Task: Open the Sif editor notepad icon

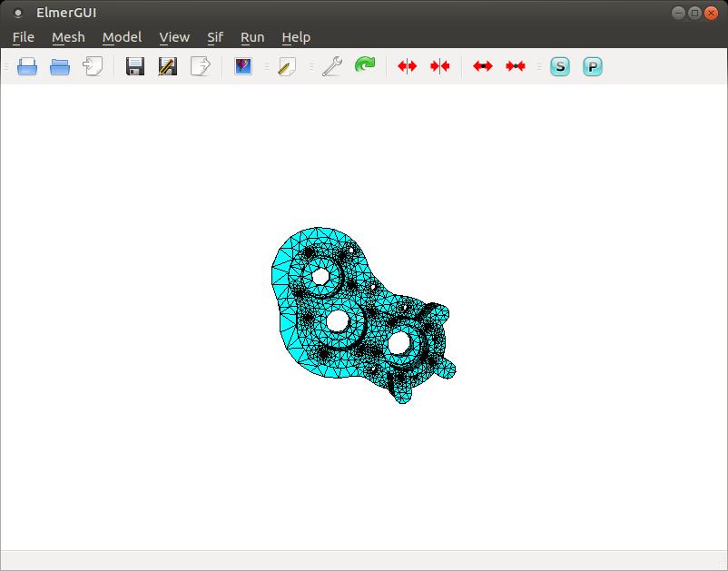Action: coord(287,66)
